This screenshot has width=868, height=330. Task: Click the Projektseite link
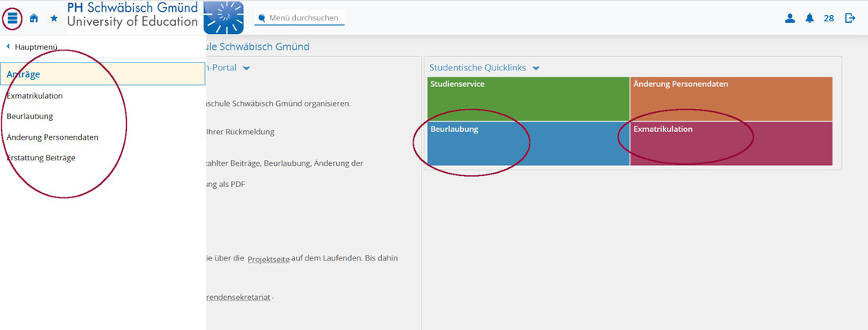[x=268, y=259]
